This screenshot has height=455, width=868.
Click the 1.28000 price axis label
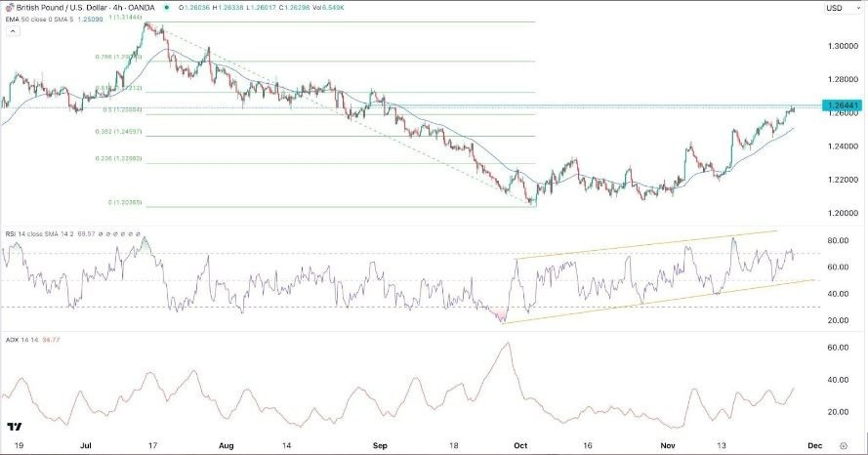[843, 80]
